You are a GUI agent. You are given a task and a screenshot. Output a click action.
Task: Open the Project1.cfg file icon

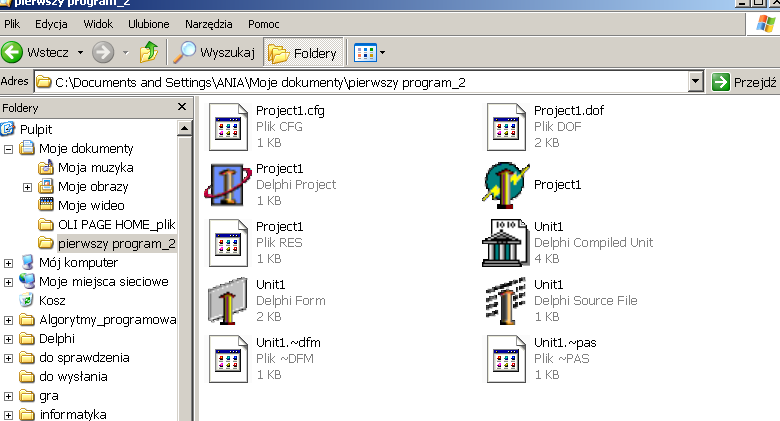[x=228, y=127]
